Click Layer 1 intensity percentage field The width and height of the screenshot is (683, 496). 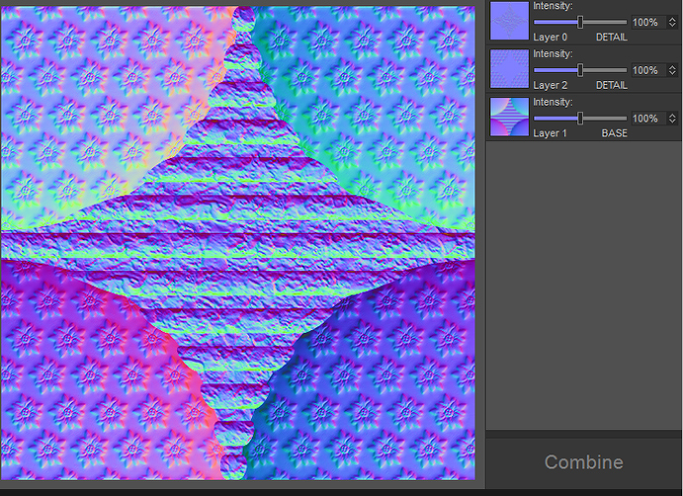tap(649, 118)
